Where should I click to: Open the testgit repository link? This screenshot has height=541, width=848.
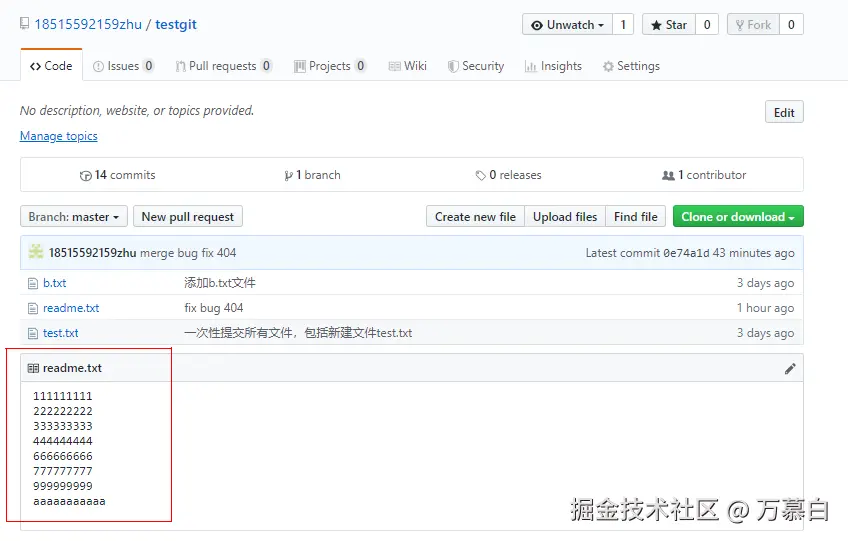(176, 24)
